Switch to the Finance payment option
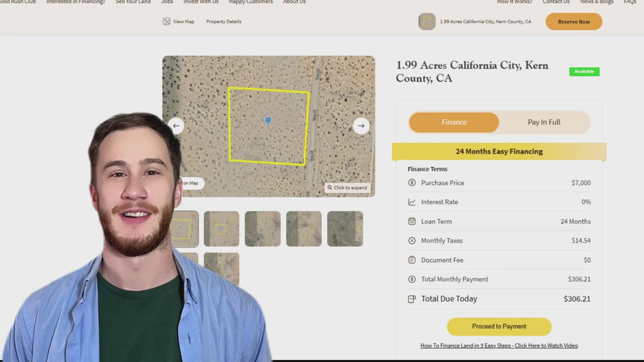The width and height of the screenshot is (644, 362). click(x=454, y=123)
